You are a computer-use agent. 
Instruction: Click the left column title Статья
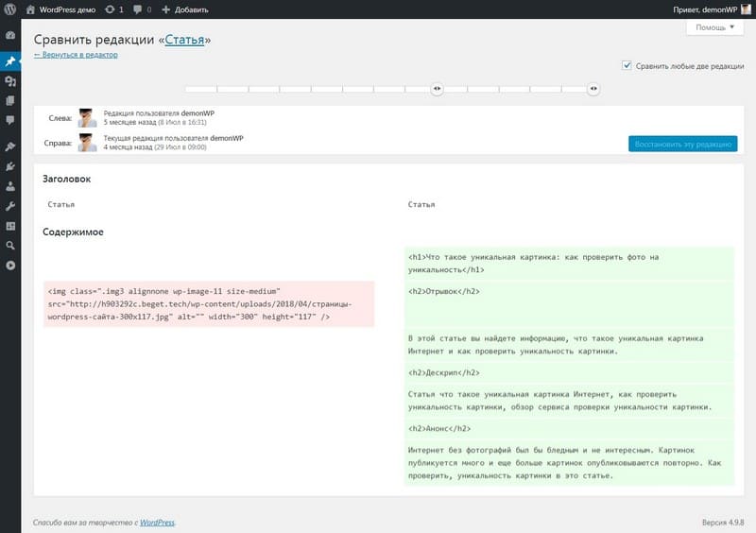pos(60,204)
